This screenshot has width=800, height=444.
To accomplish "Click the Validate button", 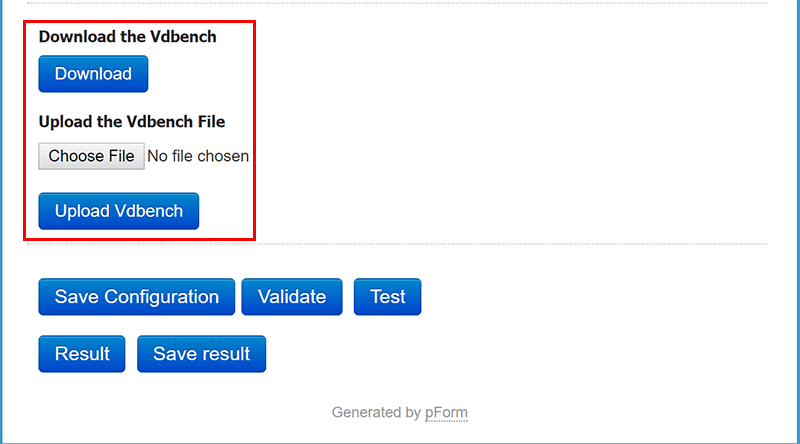I will point(292,297).
